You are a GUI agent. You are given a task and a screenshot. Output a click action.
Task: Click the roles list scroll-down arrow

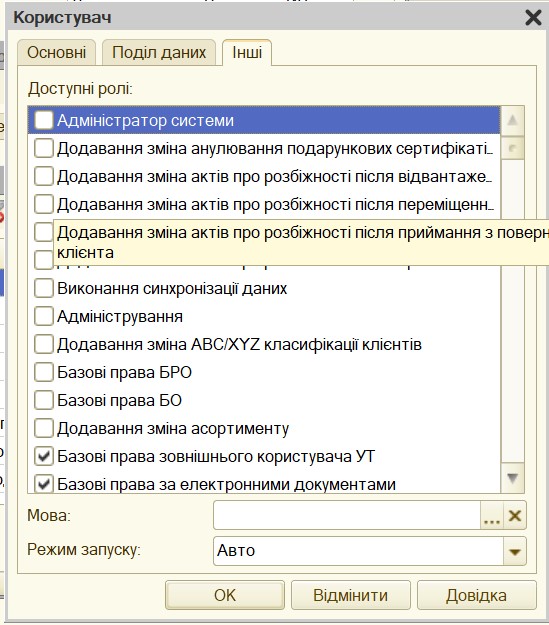pyautogui.click(x=512, y=478)
